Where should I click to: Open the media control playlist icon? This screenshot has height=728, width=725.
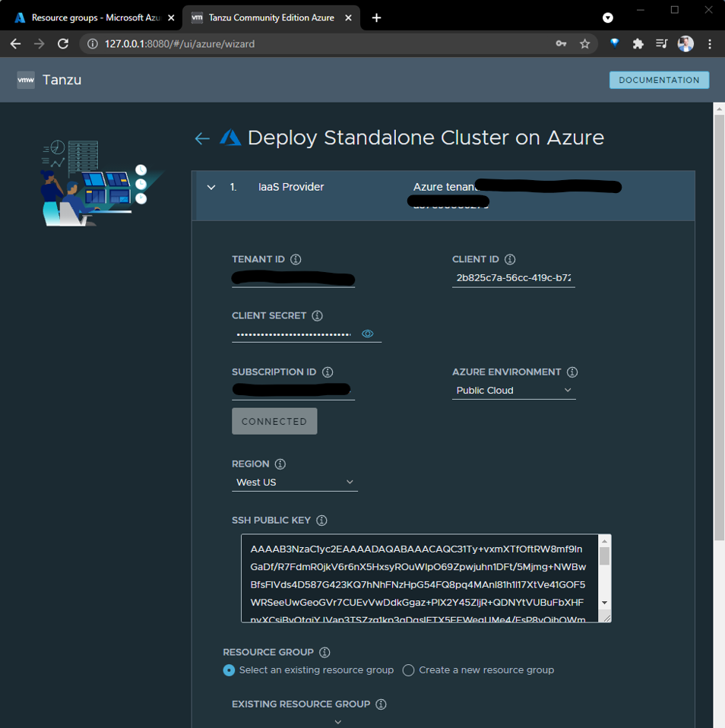(661, 44)
